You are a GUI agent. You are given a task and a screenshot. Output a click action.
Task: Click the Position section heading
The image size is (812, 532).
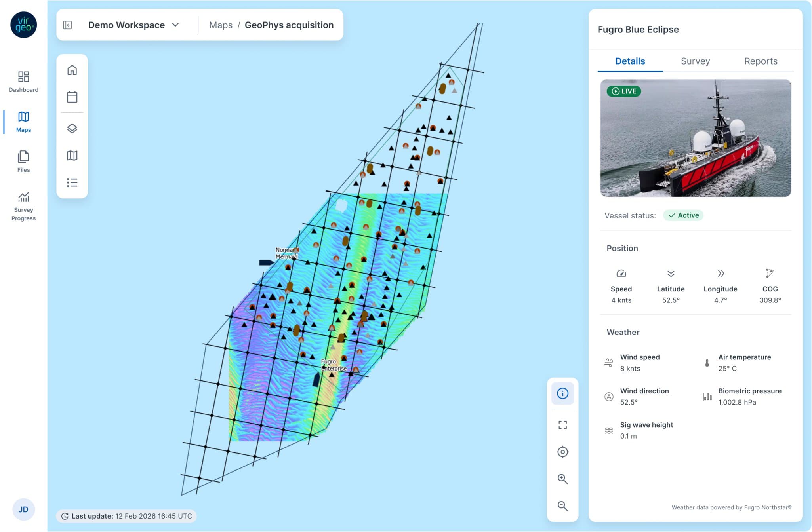[x=622, y=249]
